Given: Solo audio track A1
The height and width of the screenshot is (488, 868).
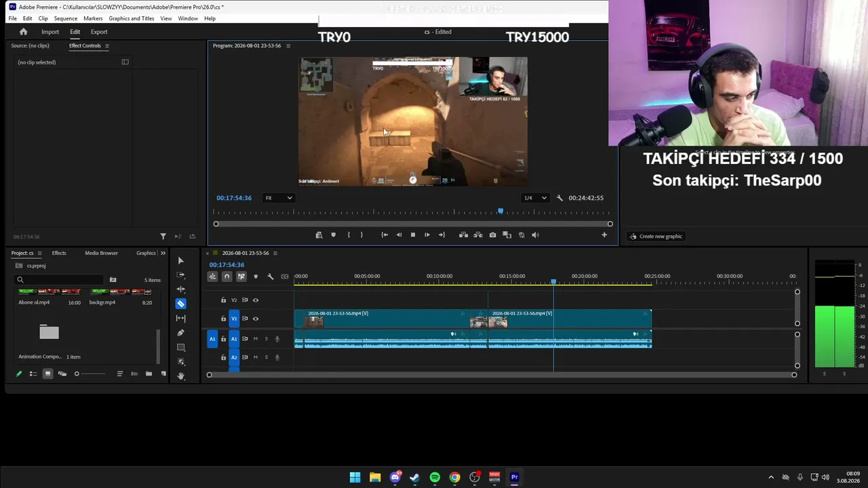Looking at the screenshot, I should click(x=266, y=339).
